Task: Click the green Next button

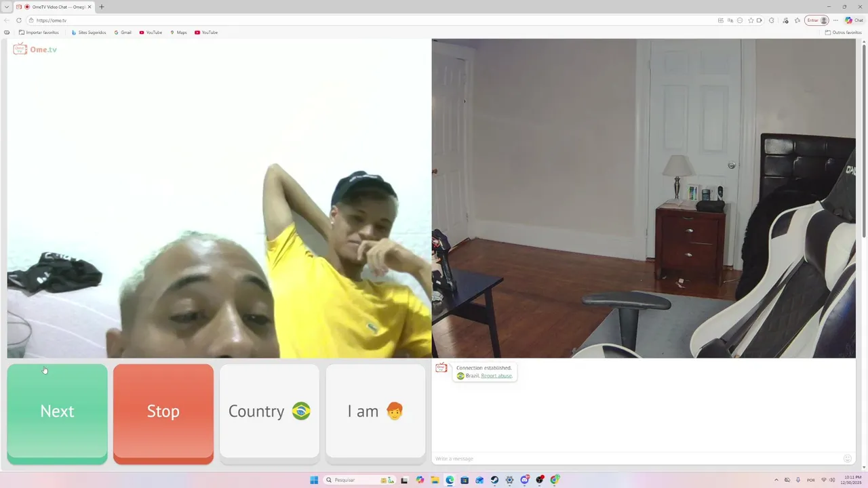Action: coord(57,413)
